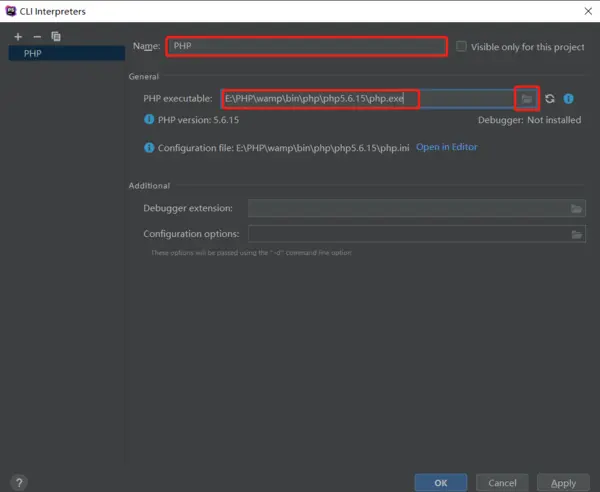The height and width of the screenshot is (492, 600).
Task: Click info icon beside Configuration file
Action: [x=149, y=147]
